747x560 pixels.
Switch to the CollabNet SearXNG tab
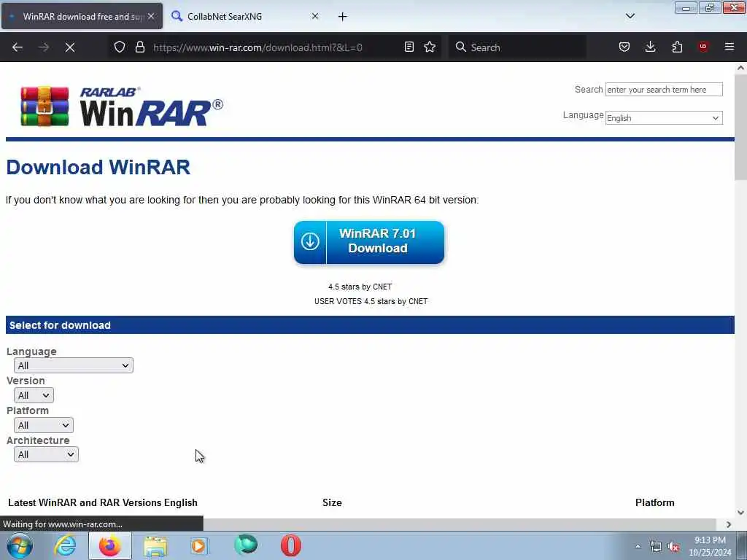tap(245, 16)
